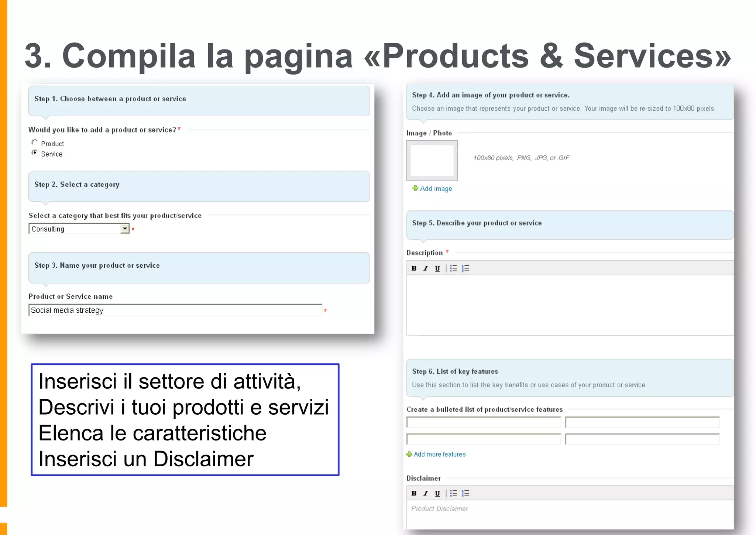Insert numbered list in Disclaimer toolbar

[465, 493]
